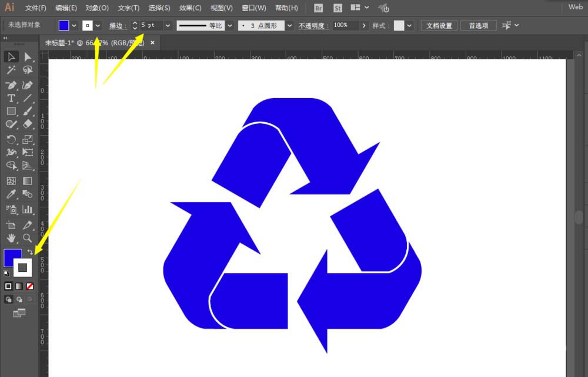The width and height of the screenshot is (588, 377).
Task: Select the Lasso tool
Action: coord(28,70)
